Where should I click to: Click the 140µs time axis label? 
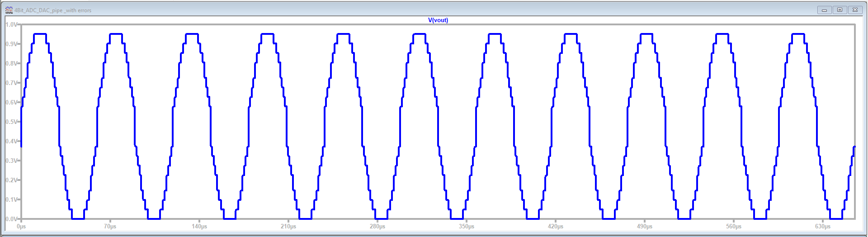(199, 226)
